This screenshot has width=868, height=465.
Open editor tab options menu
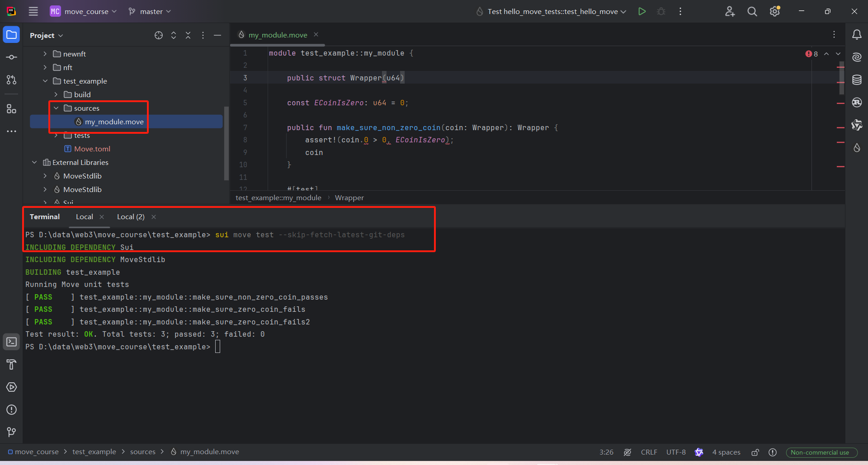pyautogui.click(x=834, y=35)
